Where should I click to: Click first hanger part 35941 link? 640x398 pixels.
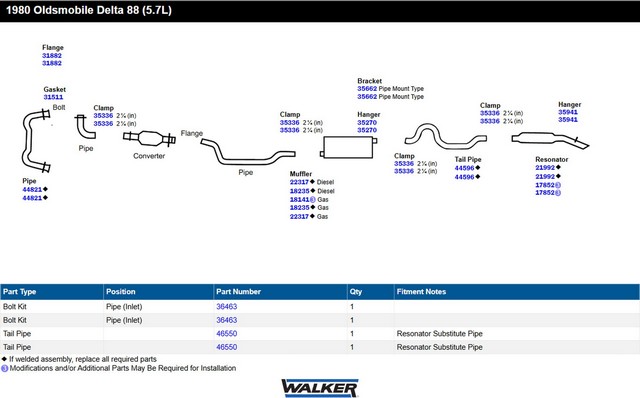click(x=568, y=112)
